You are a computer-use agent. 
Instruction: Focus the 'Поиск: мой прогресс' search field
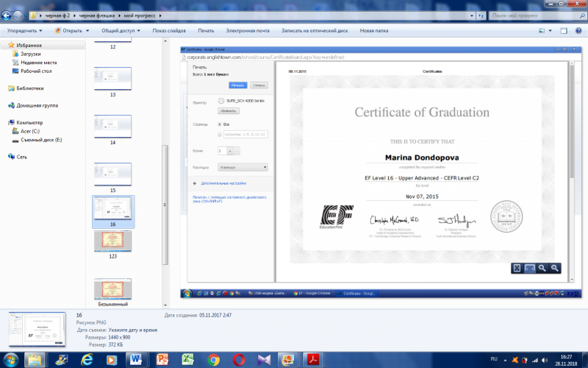coord(534,15)
